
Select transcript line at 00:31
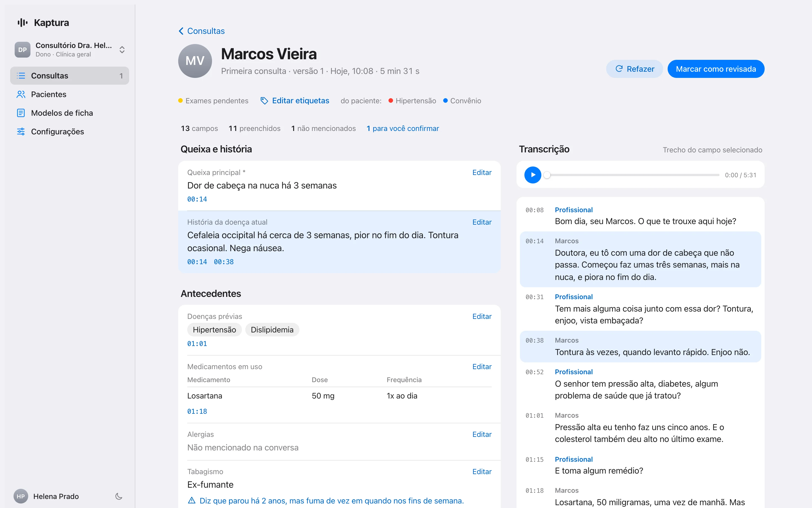[x=640, y=309]
